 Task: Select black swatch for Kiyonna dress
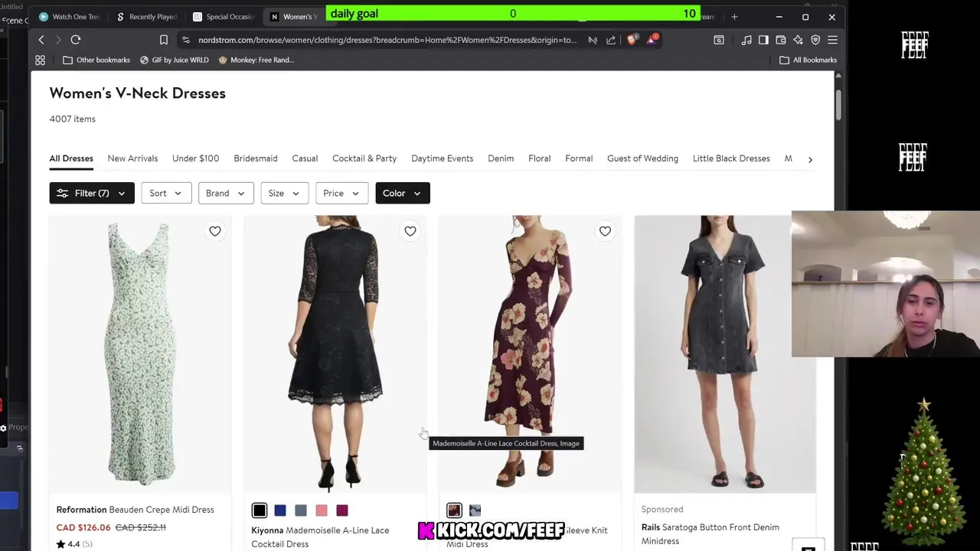coord(260,510)
